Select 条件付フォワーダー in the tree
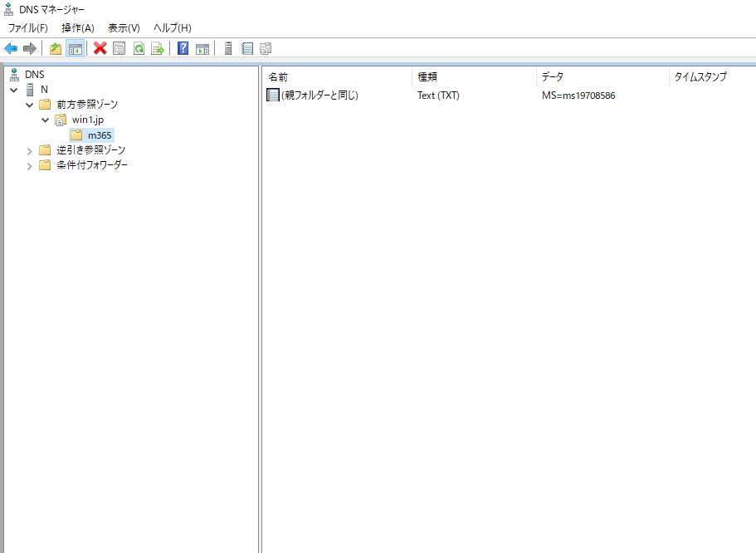This screenshot has width=756, height=553. [92, 165]
